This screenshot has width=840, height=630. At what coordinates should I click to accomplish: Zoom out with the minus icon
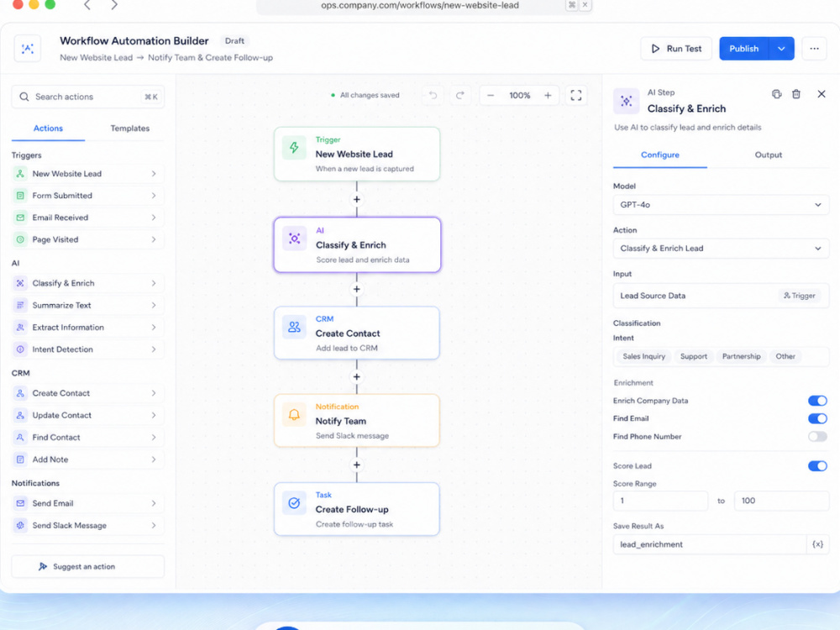point(491,96)
